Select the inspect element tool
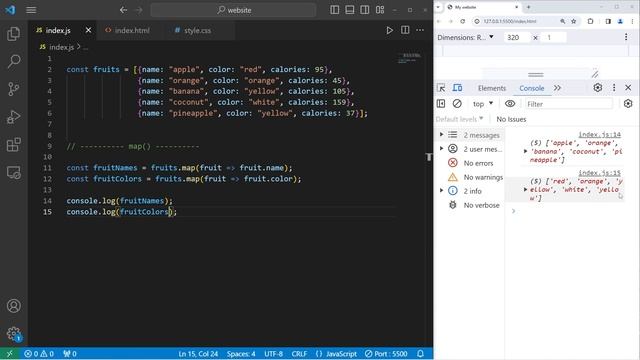The image size is (640, 360). click(x=441, y=88)
